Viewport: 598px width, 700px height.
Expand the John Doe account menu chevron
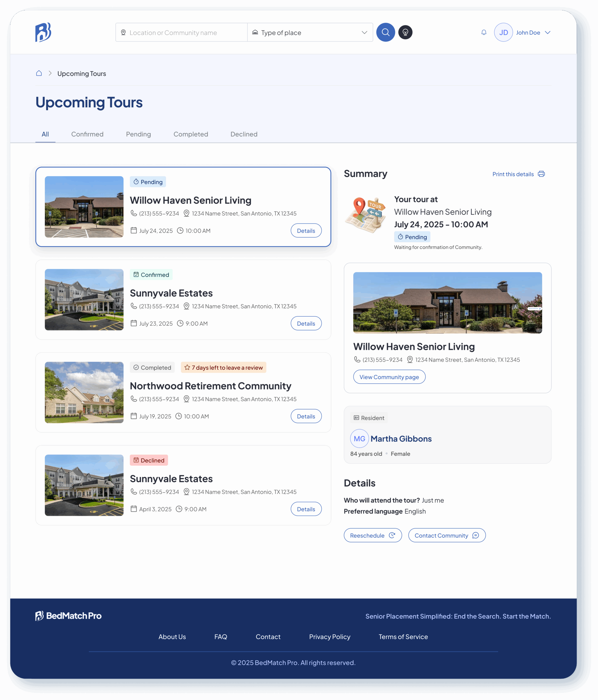point(548,33)
